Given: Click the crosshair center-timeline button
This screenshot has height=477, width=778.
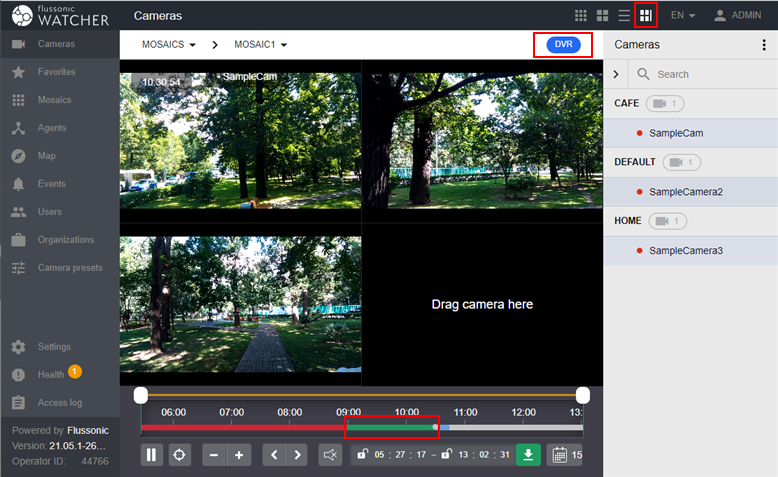Looking at the screenshot, I should click(180, 455).
